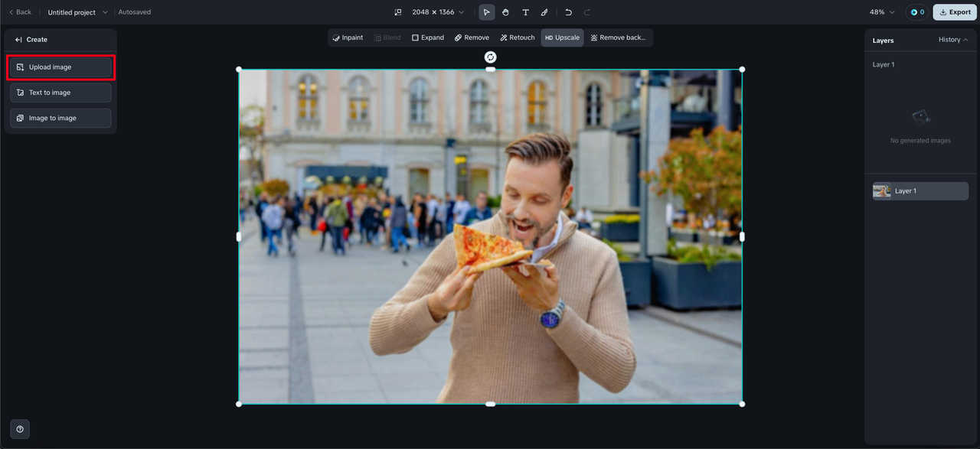Select the Layer 1 row in Layers panel
Image resolution: width=980 pixels, height=449 pixels.
click(x=920, y=191)
